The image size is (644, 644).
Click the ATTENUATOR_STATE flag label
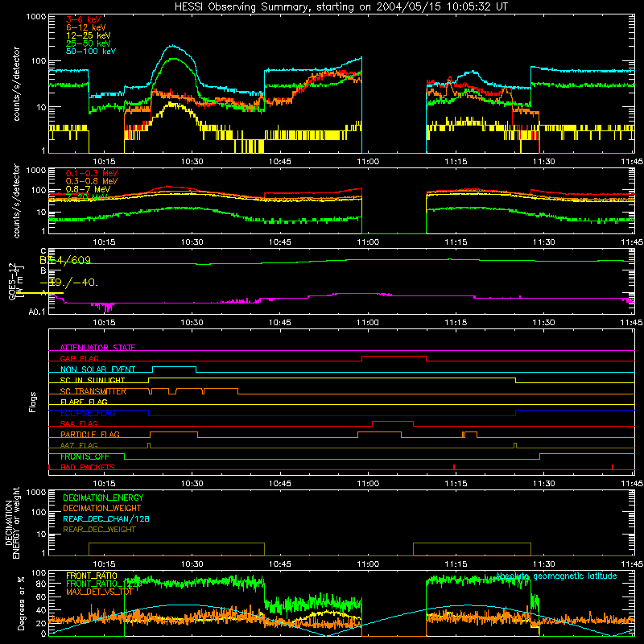[97, 348]
